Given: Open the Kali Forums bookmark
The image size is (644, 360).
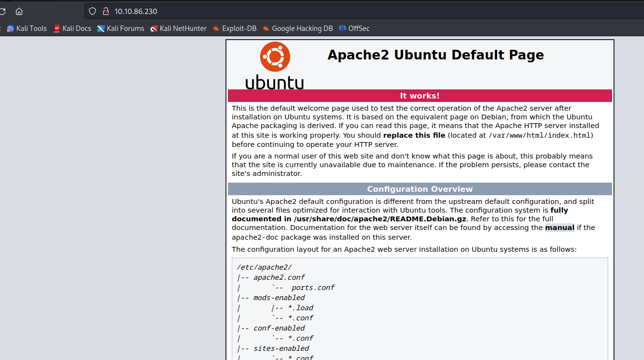Looking at the screenshot, I should pyautogui.click(x=120, y=29).
